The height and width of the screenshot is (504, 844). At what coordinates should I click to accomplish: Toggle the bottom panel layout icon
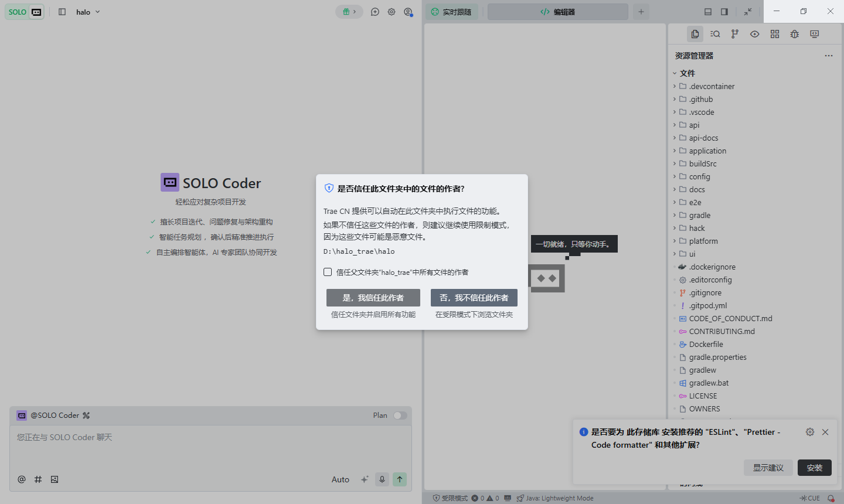[708, 12]
